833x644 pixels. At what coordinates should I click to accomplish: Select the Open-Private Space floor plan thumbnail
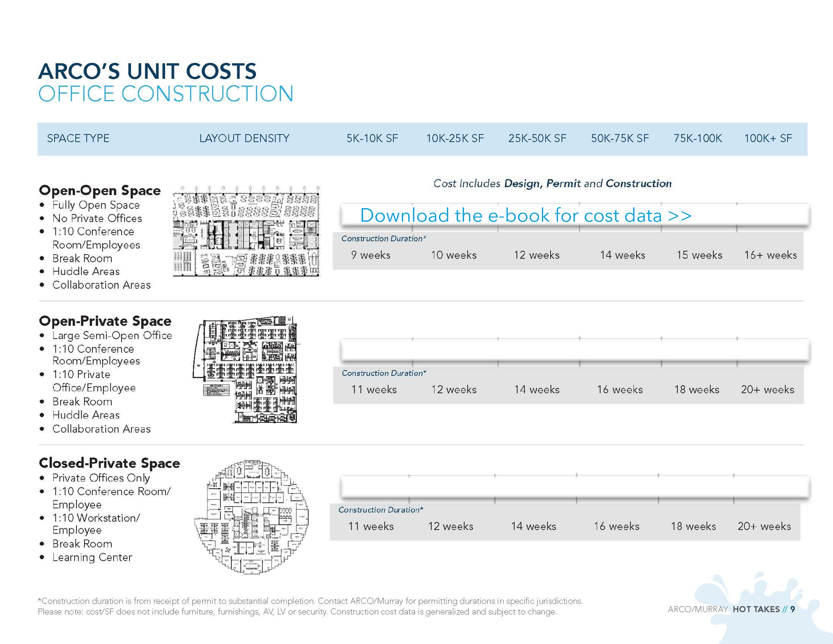point(246,370)
